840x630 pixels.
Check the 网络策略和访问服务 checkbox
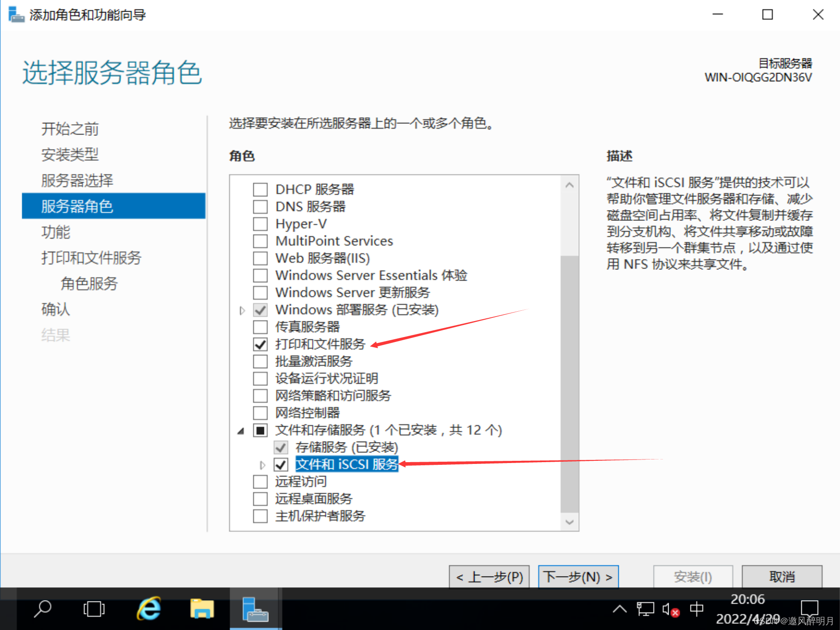[x=260, y=396]
